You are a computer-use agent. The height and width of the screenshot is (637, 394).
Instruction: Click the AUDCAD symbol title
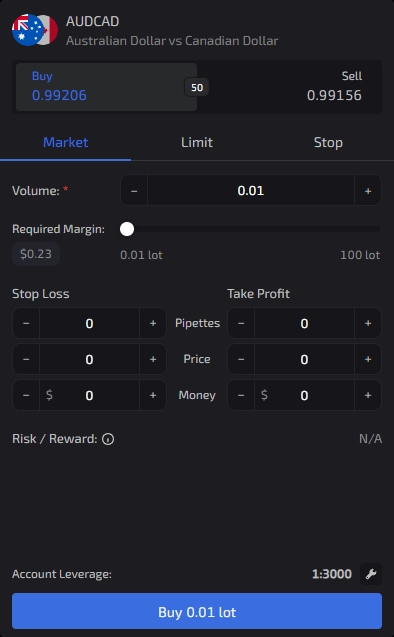click(93, 21)
